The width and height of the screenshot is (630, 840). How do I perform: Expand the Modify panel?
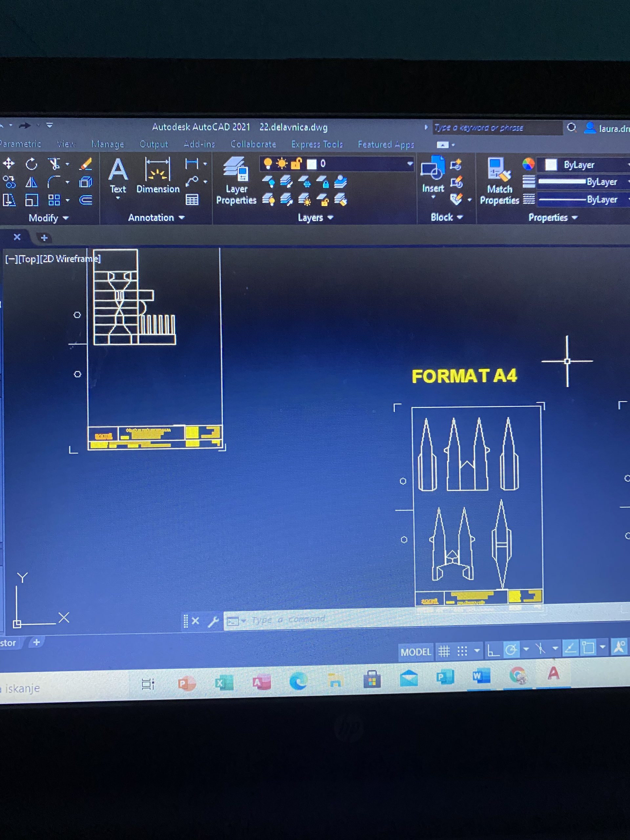pos(49,218)
